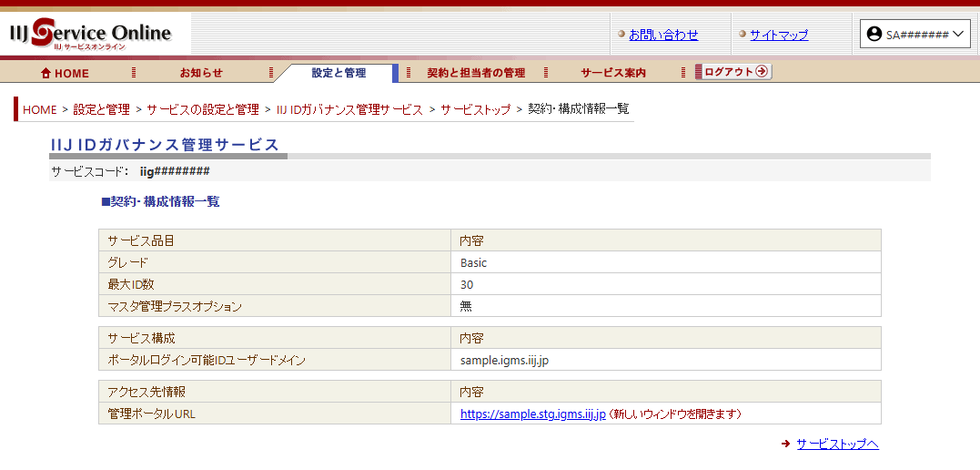Open the サイトマップ link
The image size is (980, 470).
779,35
